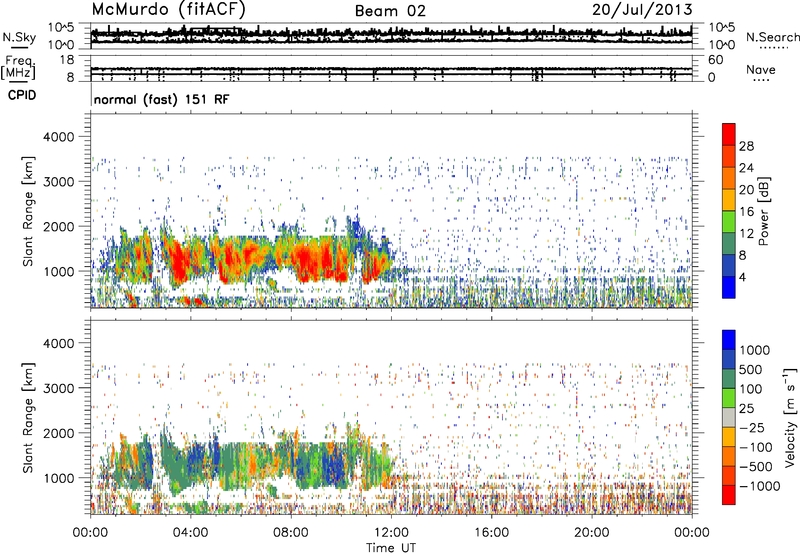Click the '500' value on the velocity colorbar
This screenshot has height=554, width=800.
751,370
